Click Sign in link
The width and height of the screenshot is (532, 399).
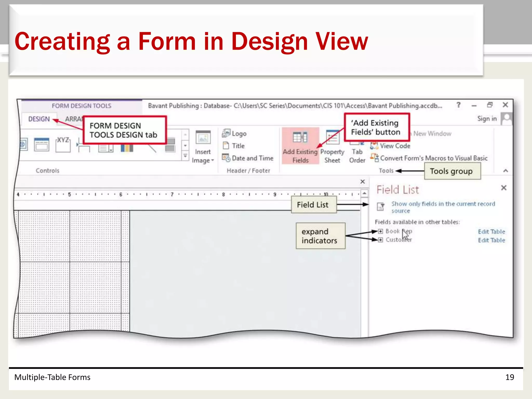point(487,119)
